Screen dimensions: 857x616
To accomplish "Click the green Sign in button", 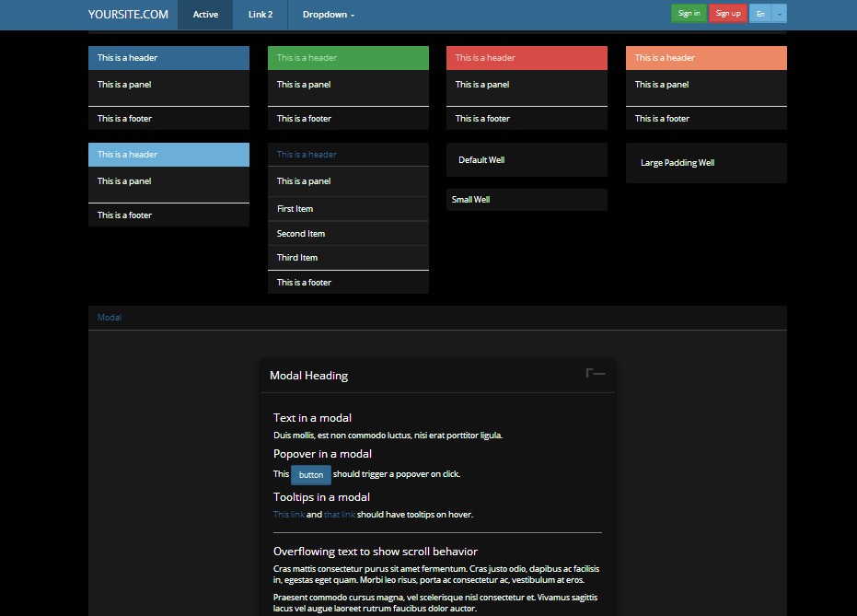I will click(689, 14).
